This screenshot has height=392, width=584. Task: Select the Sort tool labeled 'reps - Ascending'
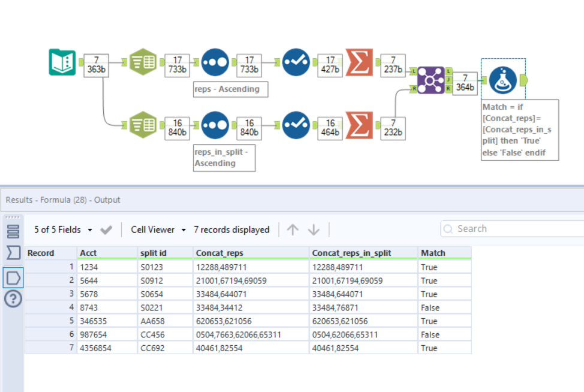214,62
